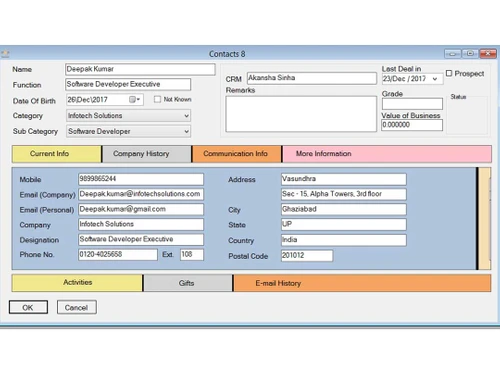Click the Country field with India
Image resolution: width=500 pixels, height=375 pixels.
344,240
